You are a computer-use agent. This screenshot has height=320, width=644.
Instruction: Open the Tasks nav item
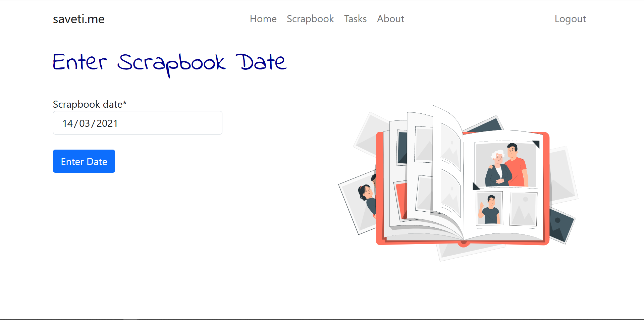click(355, 19)
